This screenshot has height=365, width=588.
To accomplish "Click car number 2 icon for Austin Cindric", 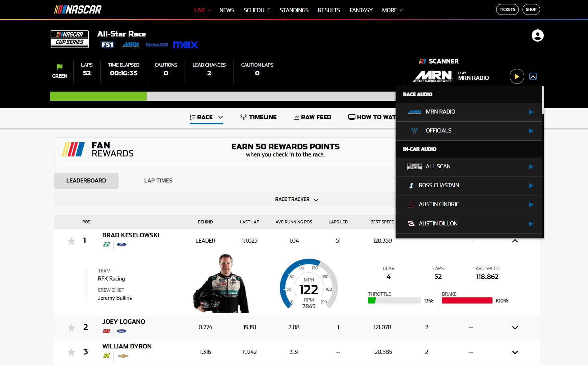I will click(x=411, y=204).
